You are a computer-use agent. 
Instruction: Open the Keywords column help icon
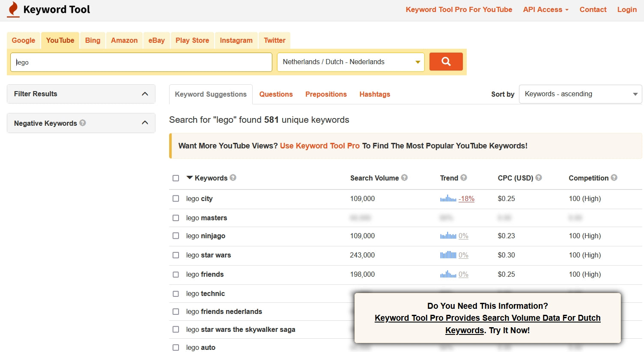coord(233,177)
